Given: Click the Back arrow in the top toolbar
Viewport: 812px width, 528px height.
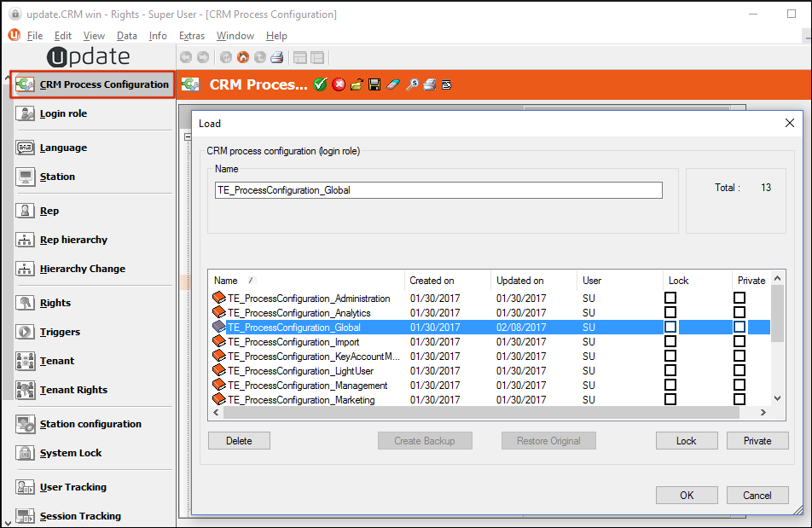Looking at the screenshot, I should [186, 57].
